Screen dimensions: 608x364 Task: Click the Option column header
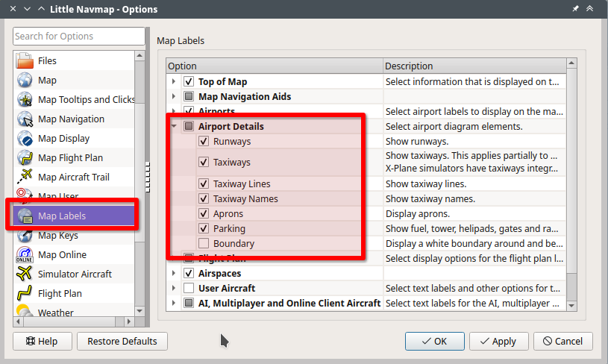(275, 66)
